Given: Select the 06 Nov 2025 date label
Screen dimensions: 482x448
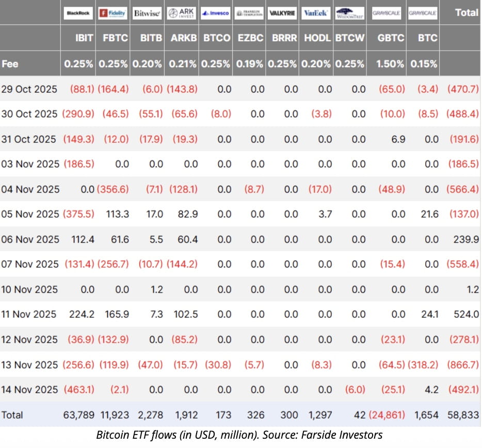Looking at the screenshot, I should [x=29, y=239].
